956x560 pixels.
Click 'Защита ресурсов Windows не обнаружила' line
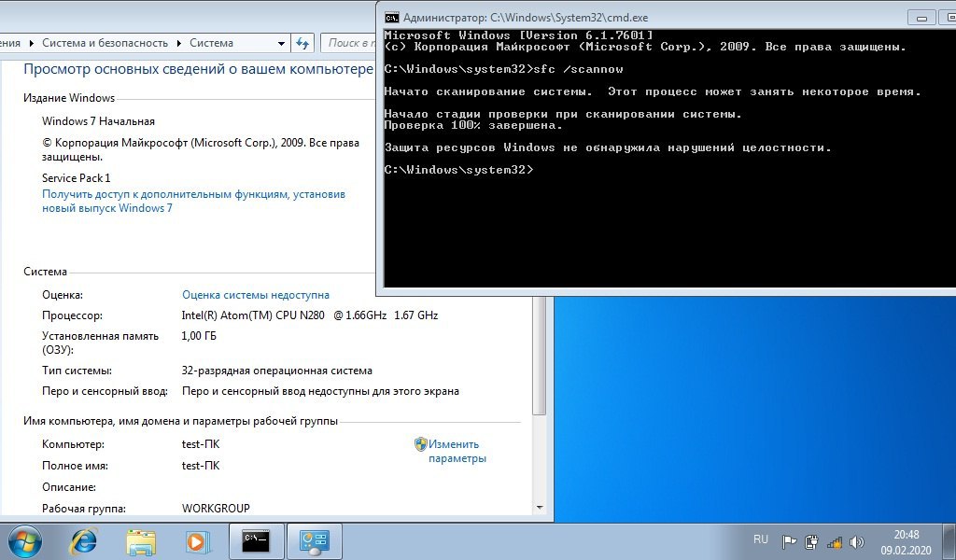607,147
